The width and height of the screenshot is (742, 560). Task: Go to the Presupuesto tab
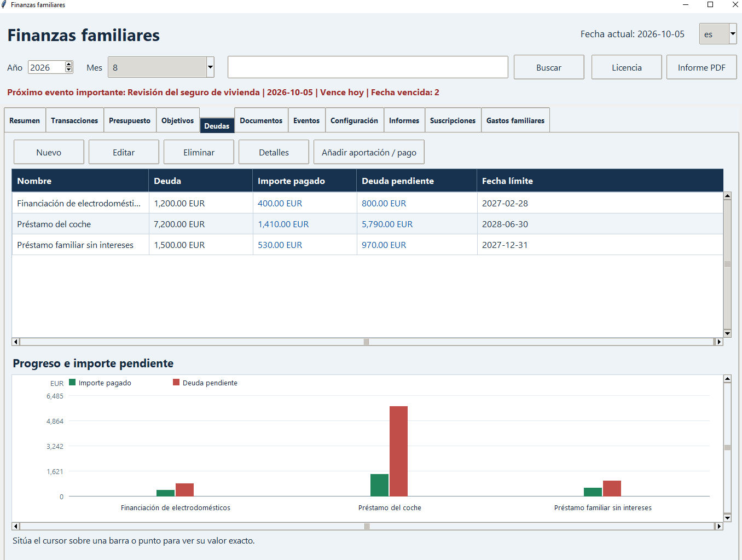click(130, 120)
